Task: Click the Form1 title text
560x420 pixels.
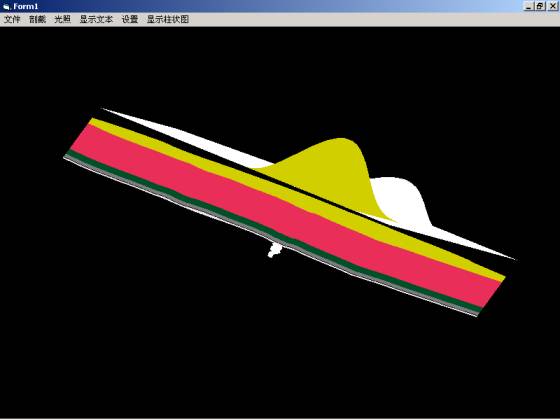Action: click(x=26, y=6)
